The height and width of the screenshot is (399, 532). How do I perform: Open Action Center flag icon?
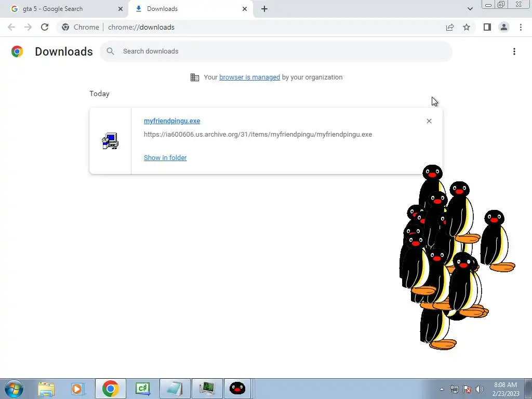(467, 389)
